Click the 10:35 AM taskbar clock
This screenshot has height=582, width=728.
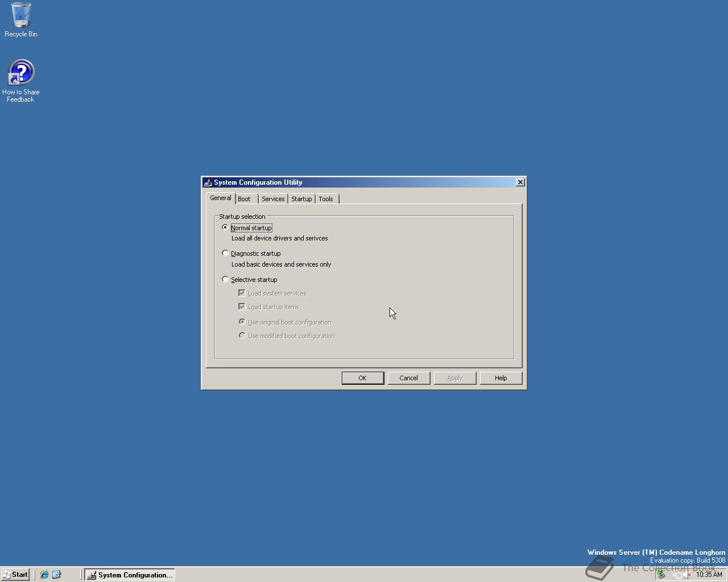click(x=709, y=575)
